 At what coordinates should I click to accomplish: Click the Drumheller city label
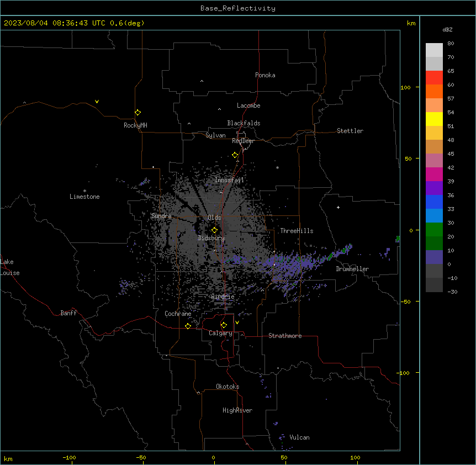tap(352, 269)
